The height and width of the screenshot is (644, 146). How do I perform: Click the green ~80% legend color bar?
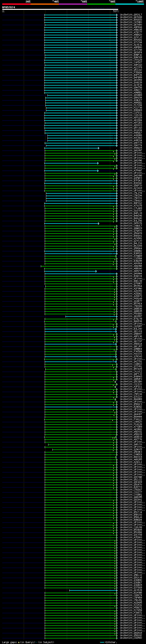tap(101, 4)
